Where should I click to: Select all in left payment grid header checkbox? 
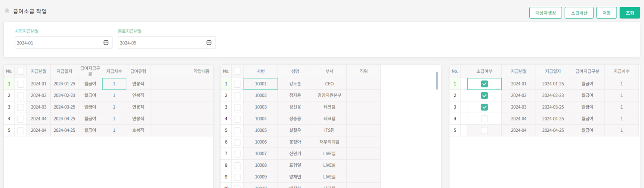(21, 71)
